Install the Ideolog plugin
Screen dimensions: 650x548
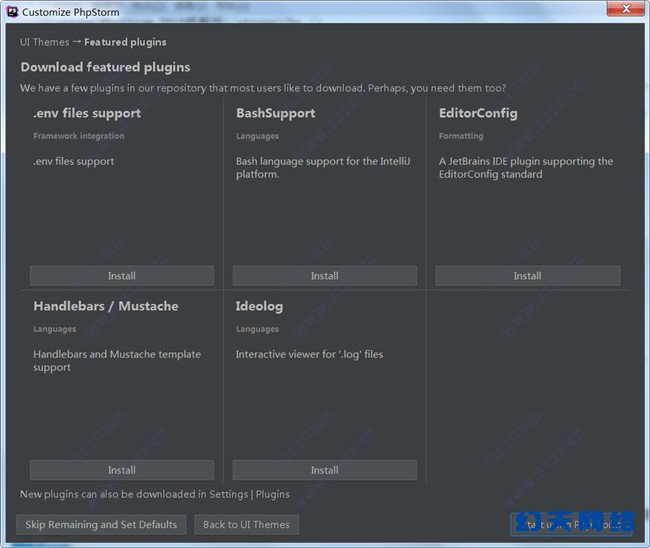tap(325, 470)
